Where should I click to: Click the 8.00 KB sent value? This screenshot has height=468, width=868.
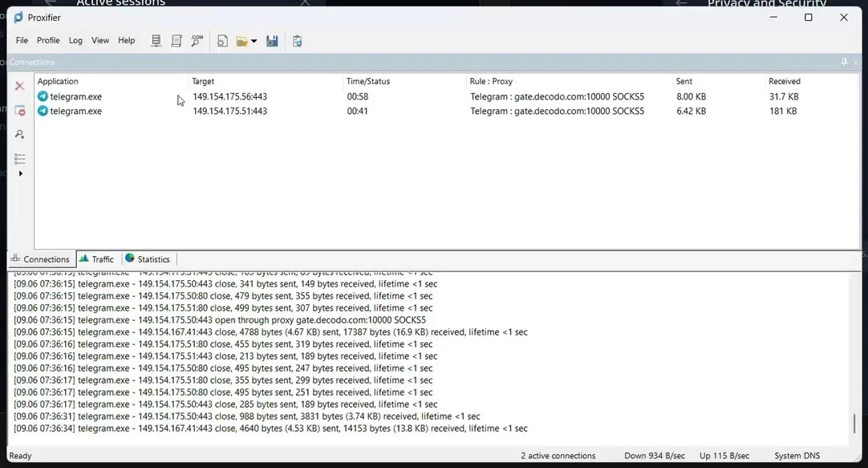click(691, 96)
